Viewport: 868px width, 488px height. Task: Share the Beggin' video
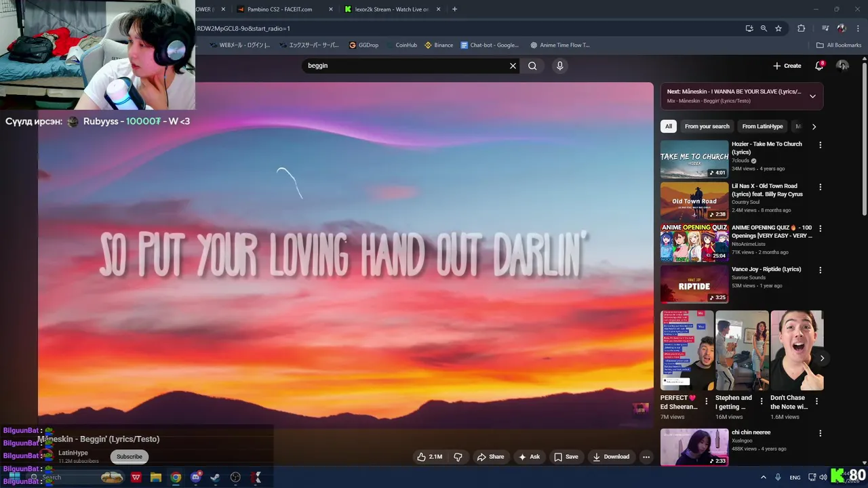point(490,457)
